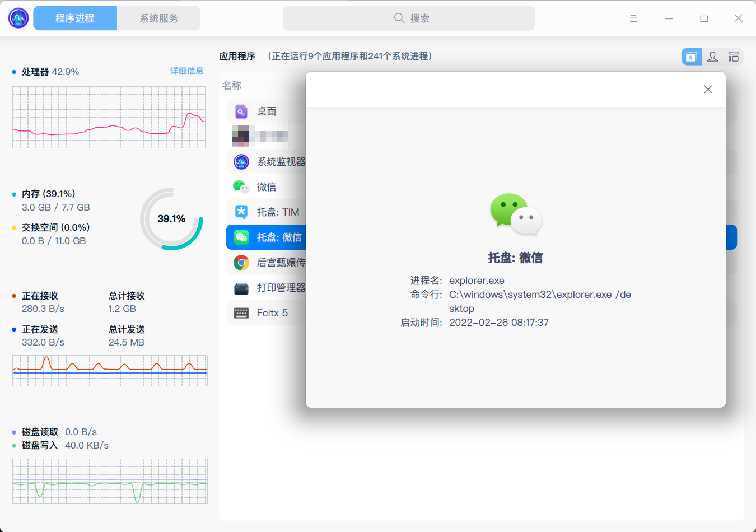Viewport: 756px width, 532px height.
Task: Select the 程序进程 tab
Action: tap(74, 18)
